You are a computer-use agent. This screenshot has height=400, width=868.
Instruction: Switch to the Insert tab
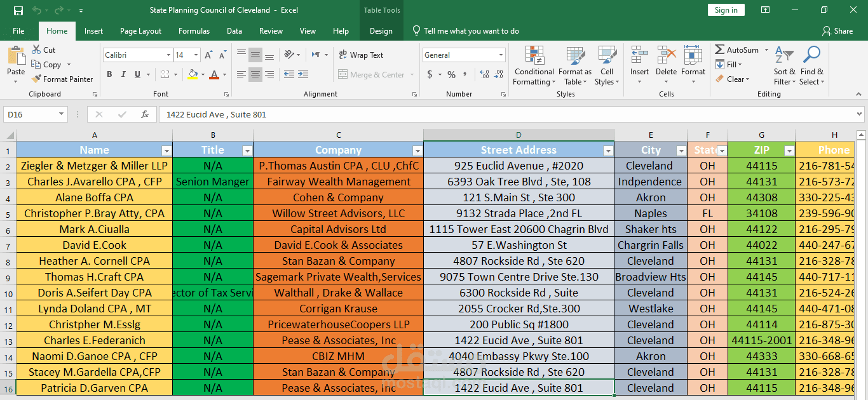93,31
